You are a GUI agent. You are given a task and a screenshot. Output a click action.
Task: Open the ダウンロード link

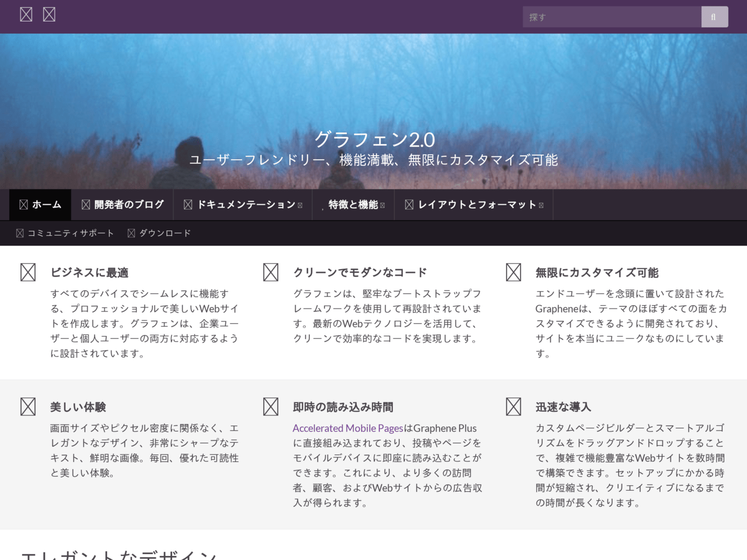[159, 233]
